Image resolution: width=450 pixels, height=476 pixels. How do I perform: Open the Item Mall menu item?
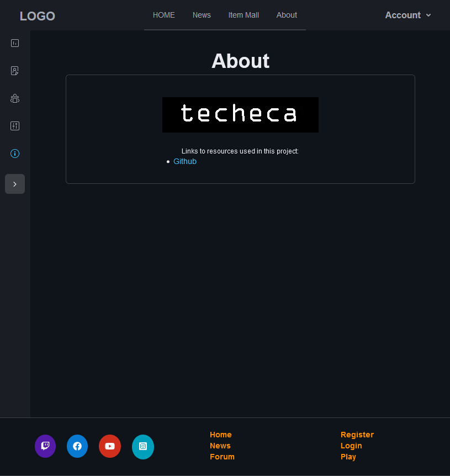click(x=243, y=15)
